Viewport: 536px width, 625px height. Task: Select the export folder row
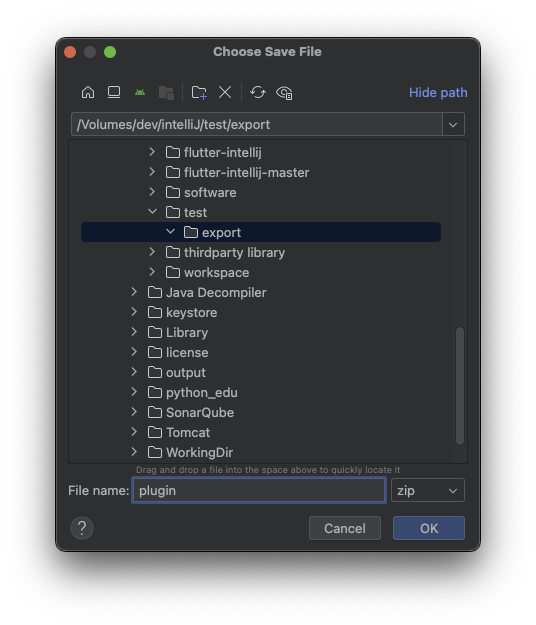pos(261,232)
